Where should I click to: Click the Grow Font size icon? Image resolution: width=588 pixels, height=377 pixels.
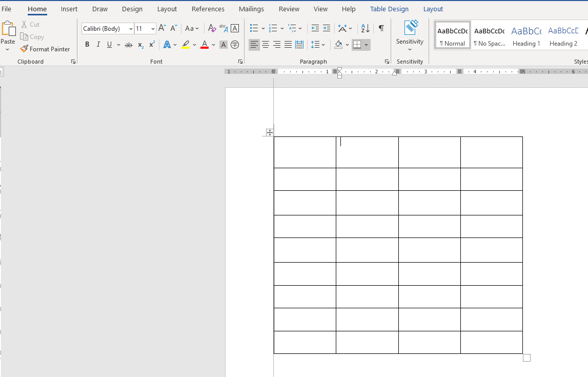coord(162,28)
